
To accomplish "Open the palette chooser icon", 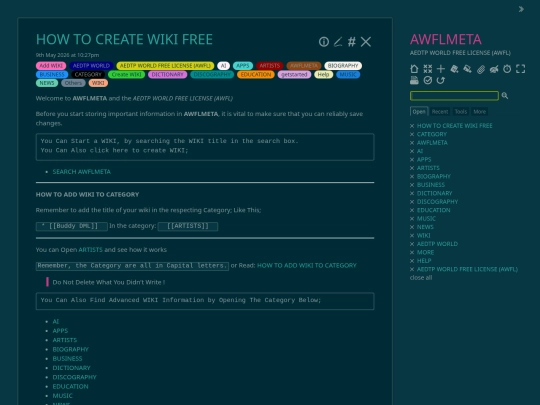I will coord(494,69).
